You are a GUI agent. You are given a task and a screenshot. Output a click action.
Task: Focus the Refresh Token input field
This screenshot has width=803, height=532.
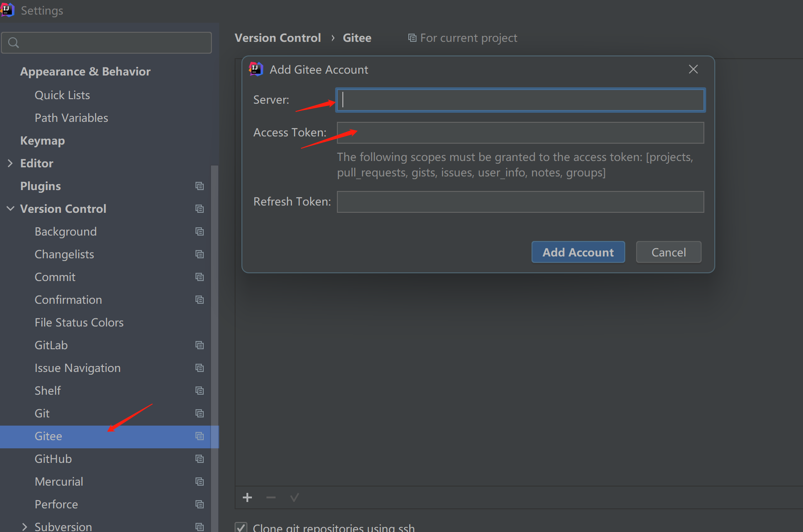[x=521, y=202]
